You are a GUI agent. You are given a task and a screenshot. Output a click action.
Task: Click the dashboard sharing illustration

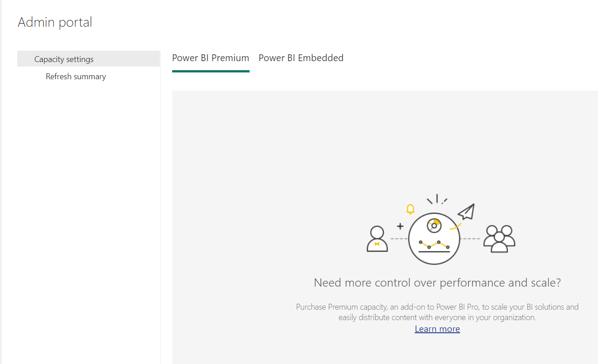tap(440, 230)
